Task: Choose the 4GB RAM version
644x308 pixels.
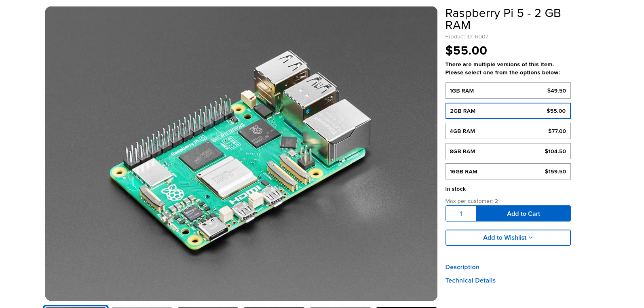Action: pos(508,131)
